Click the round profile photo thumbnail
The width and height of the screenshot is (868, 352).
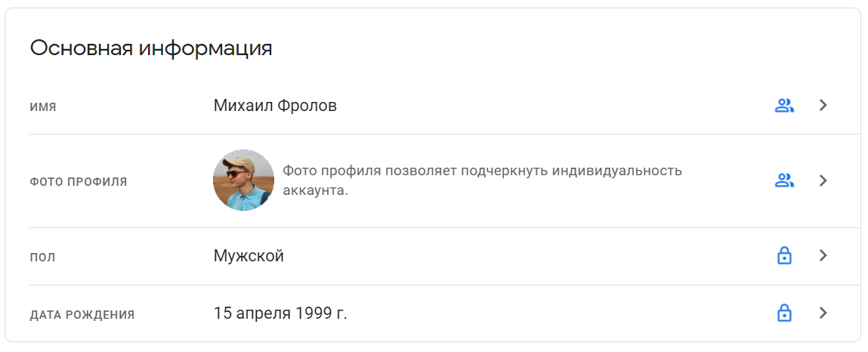click(x=243, y=181)
